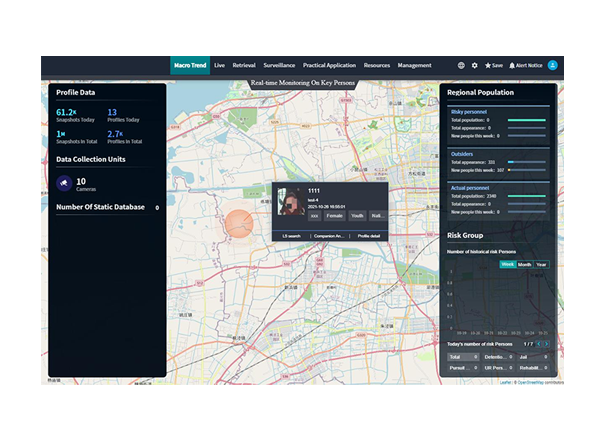Open the Retrieval tab
The height and width of the screenshot is (440, 600).
point(244,65)
